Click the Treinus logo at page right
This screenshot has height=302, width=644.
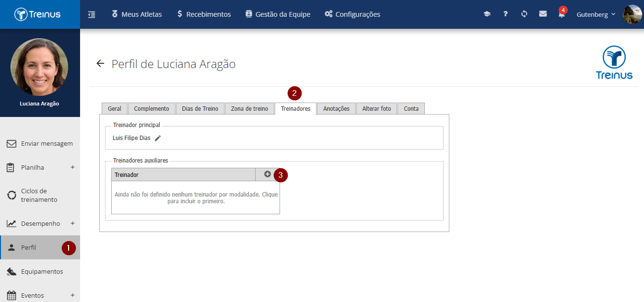(614, 62)
